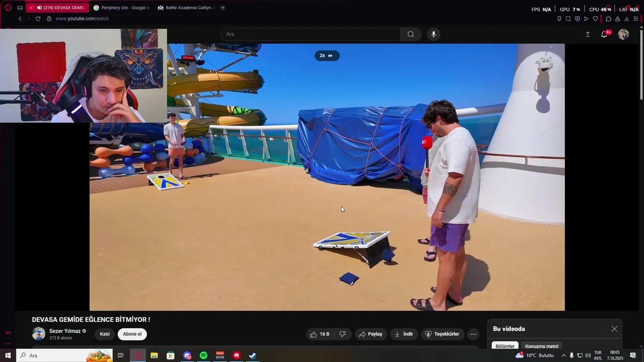Start voice search with the microphone

pos(434,34)
